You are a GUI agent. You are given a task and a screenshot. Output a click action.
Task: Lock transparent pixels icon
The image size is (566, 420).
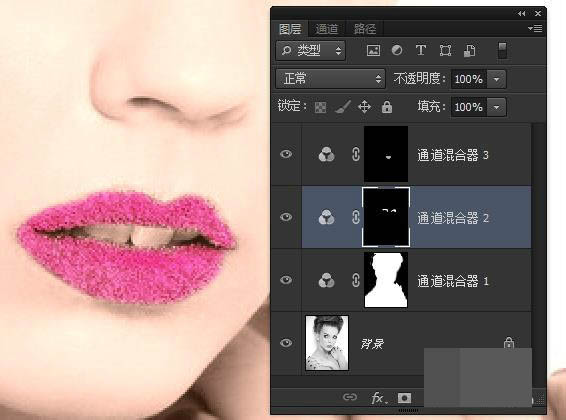point(320,107)
